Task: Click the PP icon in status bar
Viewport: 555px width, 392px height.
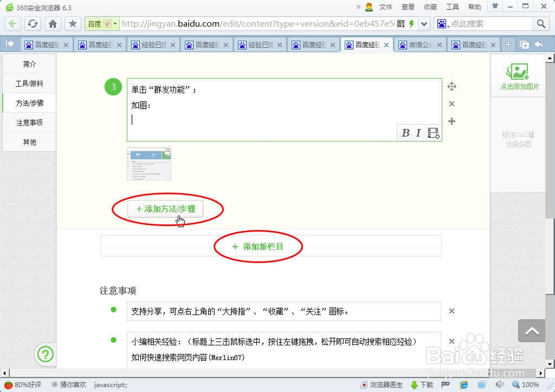Action: [x=446, y=385]
